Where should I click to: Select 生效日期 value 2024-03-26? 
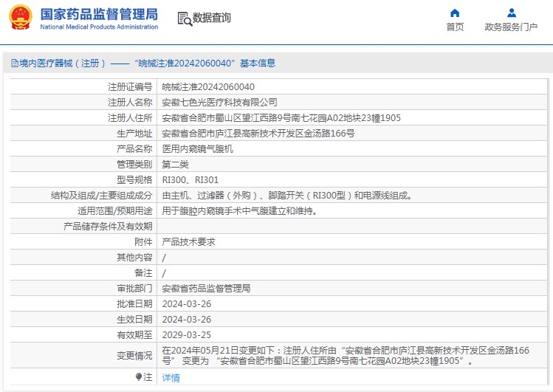pos(187,320)
